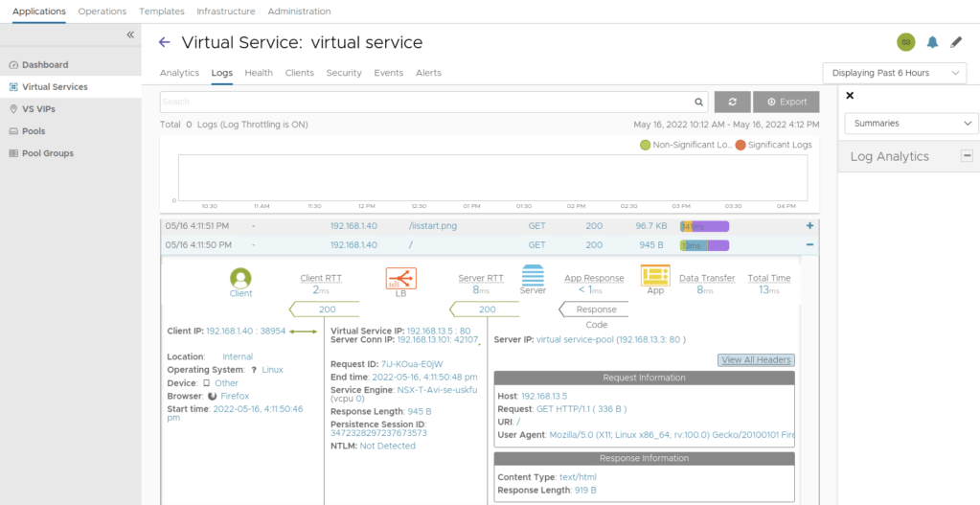Open the Infrastructure top menu
980x505 pixels.
[225, 11]
